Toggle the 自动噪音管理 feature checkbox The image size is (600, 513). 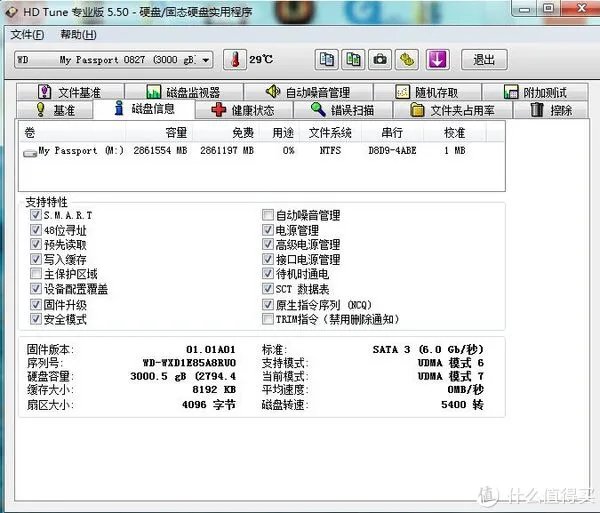point(268,215)
